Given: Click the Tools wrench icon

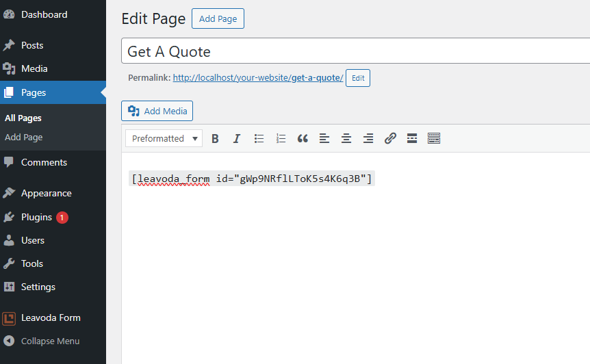Looking at the screenshot, I should (x=9, y=263).
